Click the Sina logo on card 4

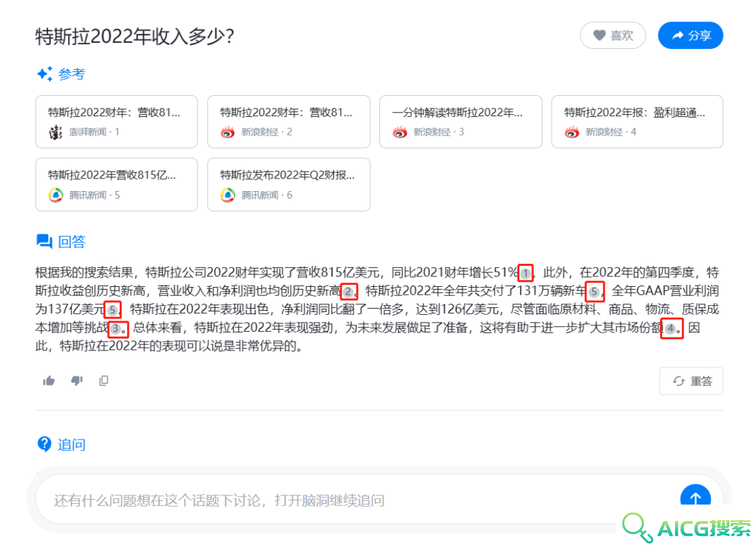pyautogui.click(x=572, y=132)
